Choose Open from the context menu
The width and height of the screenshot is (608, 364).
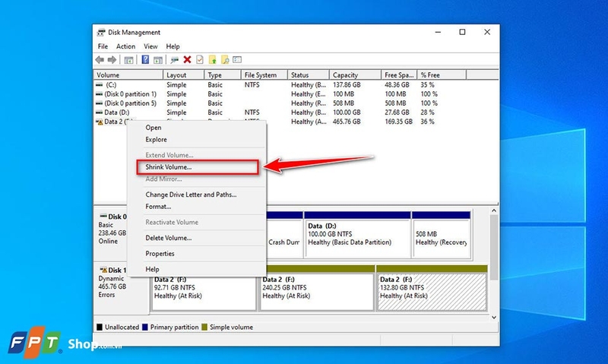click(x=197, y=128)
